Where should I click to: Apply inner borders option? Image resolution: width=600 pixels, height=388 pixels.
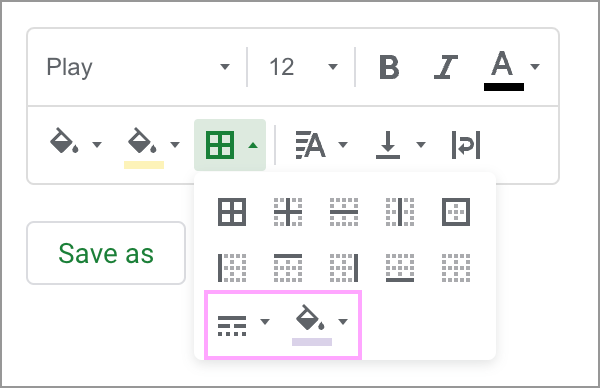tap(288, 212)
